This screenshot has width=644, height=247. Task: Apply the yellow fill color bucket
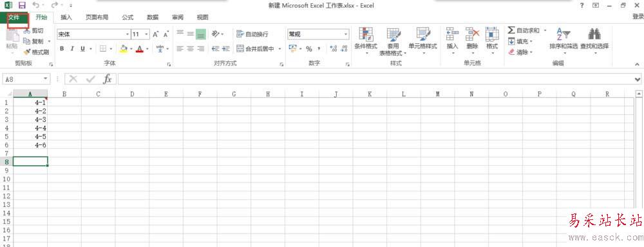point(124,49)
